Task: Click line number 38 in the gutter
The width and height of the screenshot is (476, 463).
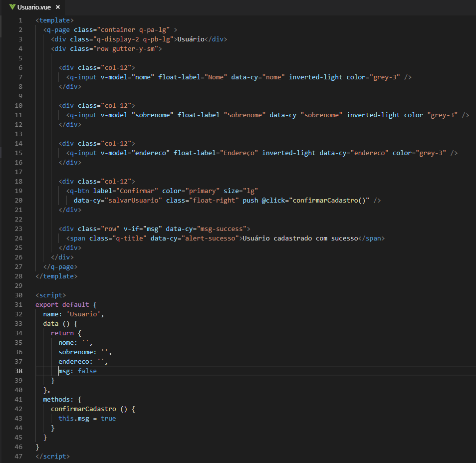Action: [18, 371]
